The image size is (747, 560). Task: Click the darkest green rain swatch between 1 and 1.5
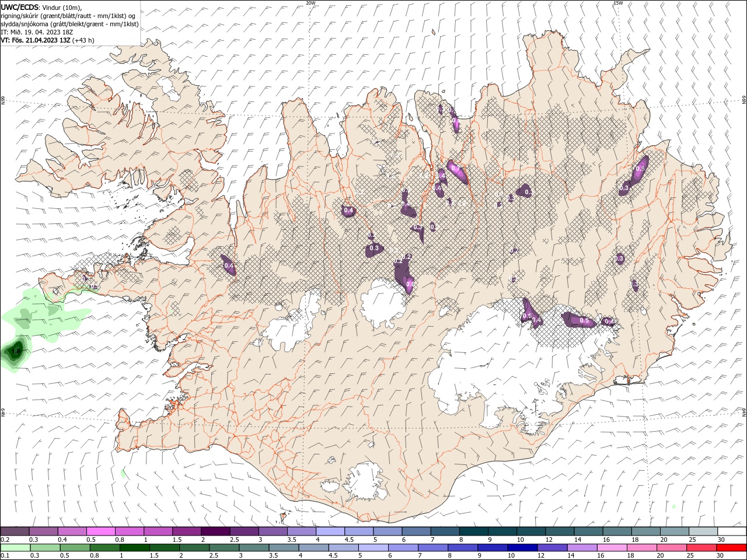pos(134,548)
